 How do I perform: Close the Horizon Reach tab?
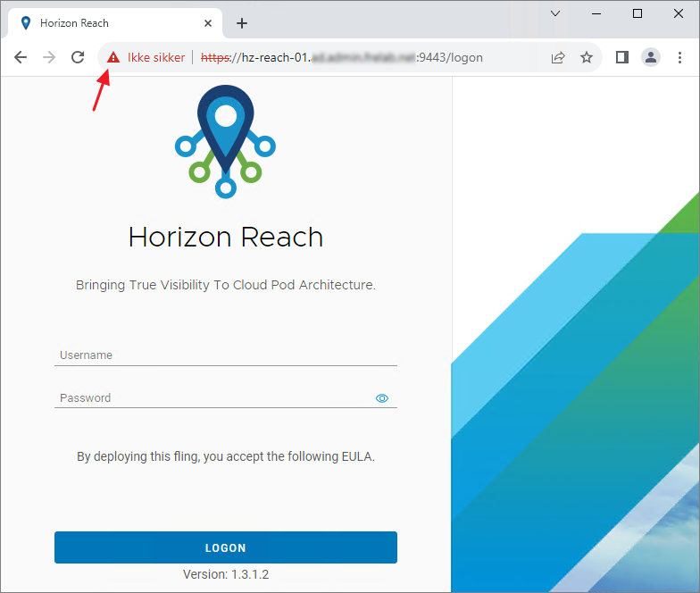[208, 23]
